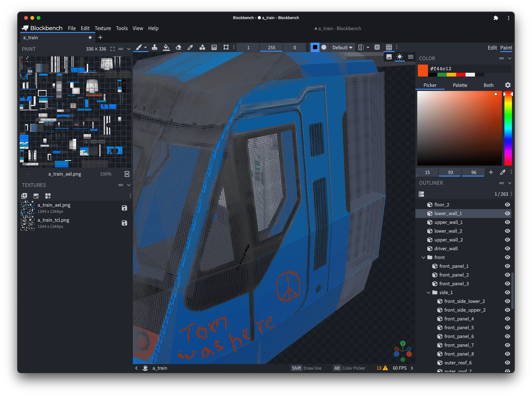Activate the Color Picker eyedropper tool
The width and height of the screenshot is (532, 396).
pos(190,47)
